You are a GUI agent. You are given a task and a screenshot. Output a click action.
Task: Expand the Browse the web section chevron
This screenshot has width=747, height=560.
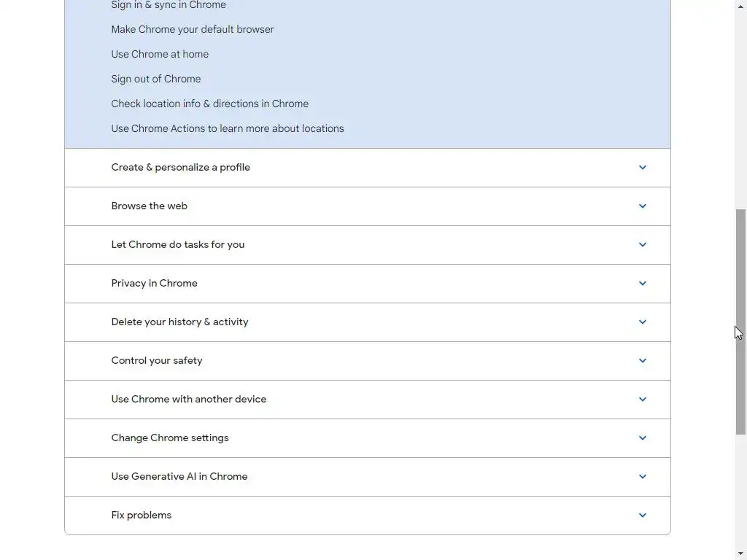tap(642, 206)
